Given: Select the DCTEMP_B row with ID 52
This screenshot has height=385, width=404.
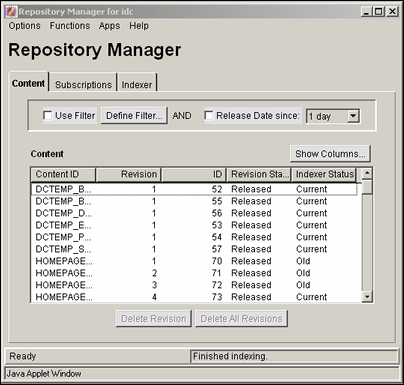Looking at the screenshot, I should click(x=194, y=189).
